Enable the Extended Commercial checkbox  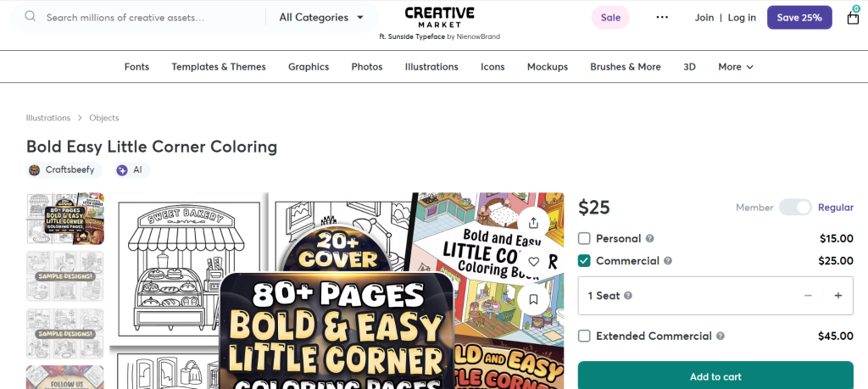[x=584, y=336]
